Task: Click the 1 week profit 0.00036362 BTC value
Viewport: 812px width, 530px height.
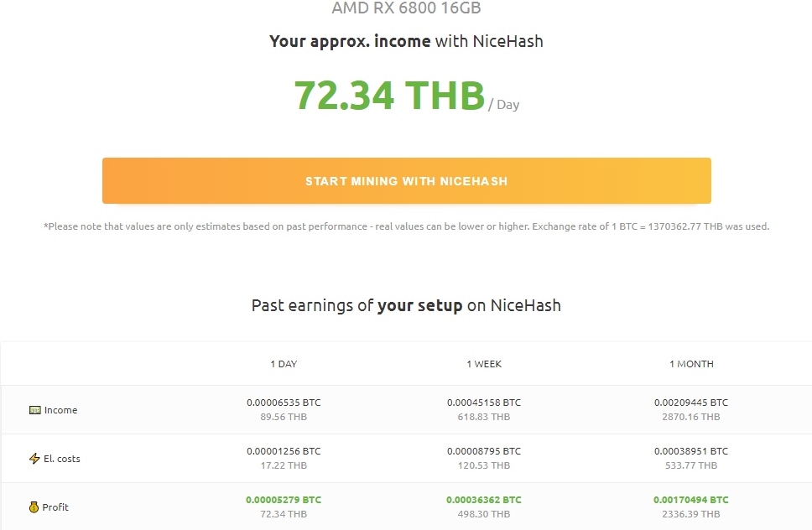Action: tap(484, 500)
